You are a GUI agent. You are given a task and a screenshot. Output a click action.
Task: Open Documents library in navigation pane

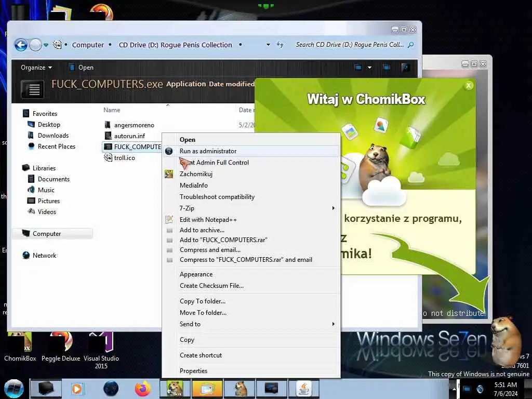pos(54,179)
